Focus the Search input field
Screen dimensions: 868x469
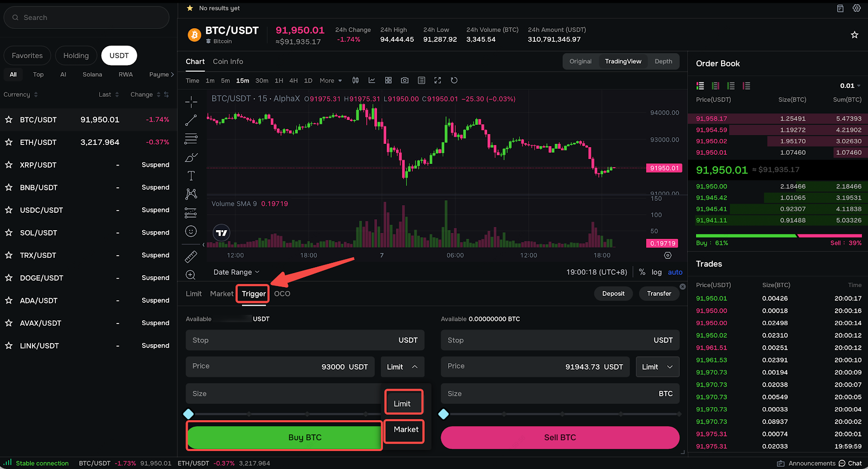pyautogui.click(x=87, y=17)
